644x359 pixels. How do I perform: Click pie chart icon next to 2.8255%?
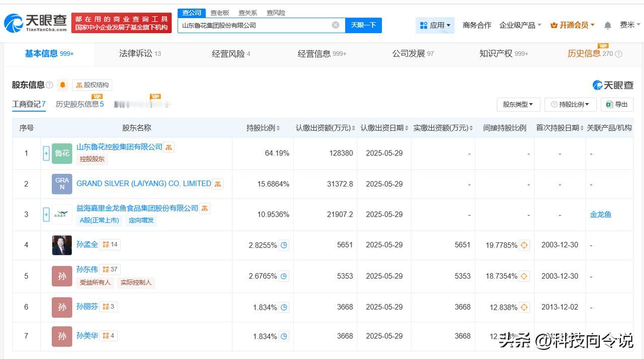pos(284,245)
